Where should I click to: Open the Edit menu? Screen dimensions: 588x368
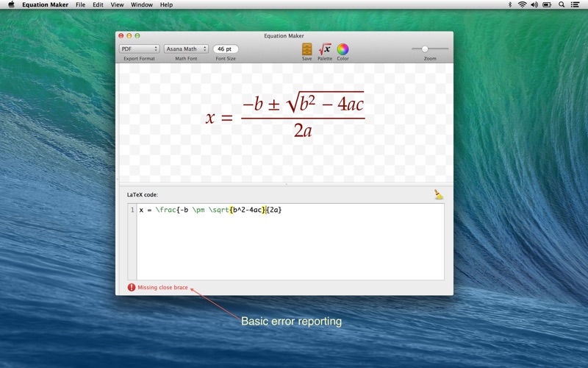point(98,4)
